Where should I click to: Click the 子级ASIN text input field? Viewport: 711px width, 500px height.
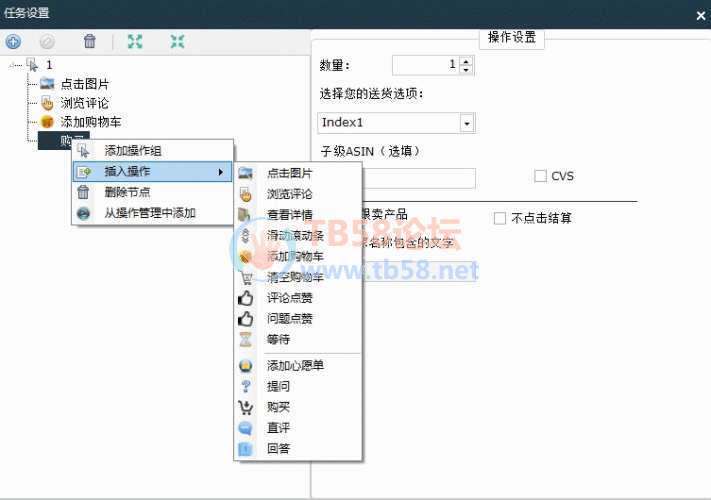(419, 178)
